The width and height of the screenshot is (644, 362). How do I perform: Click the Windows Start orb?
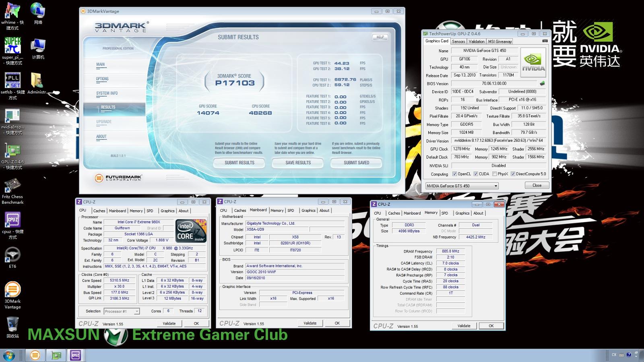[9, 355]
